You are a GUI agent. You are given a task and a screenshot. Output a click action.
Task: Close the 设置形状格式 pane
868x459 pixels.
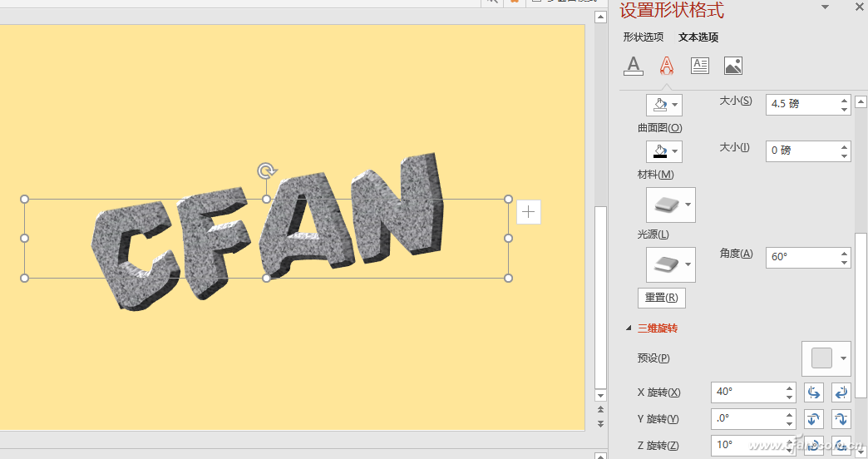860,7
